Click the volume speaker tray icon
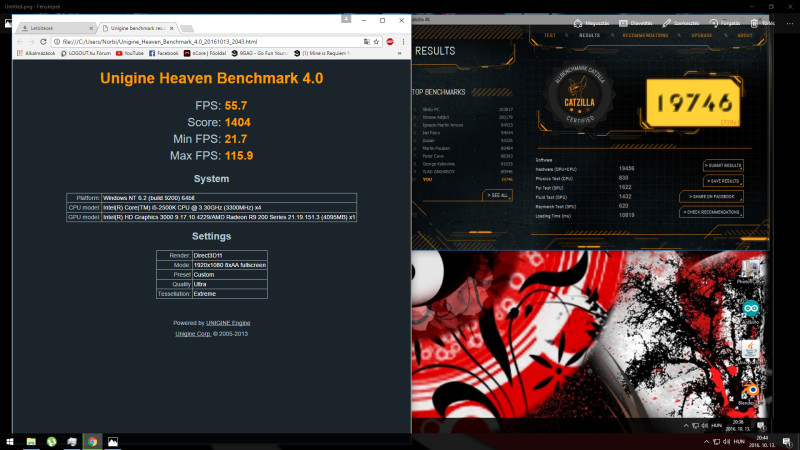The width and height of the screenshot is (800, 450). (727, 442)
